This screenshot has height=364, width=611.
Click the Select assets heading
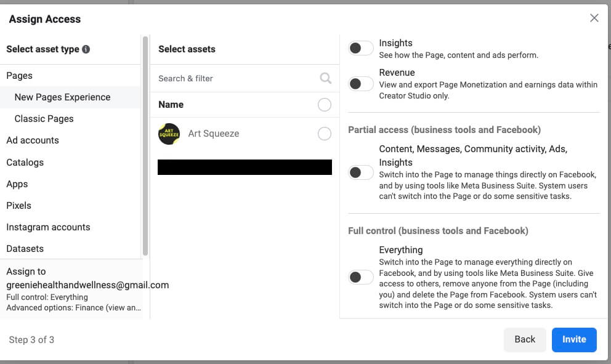tap(187, 49)
